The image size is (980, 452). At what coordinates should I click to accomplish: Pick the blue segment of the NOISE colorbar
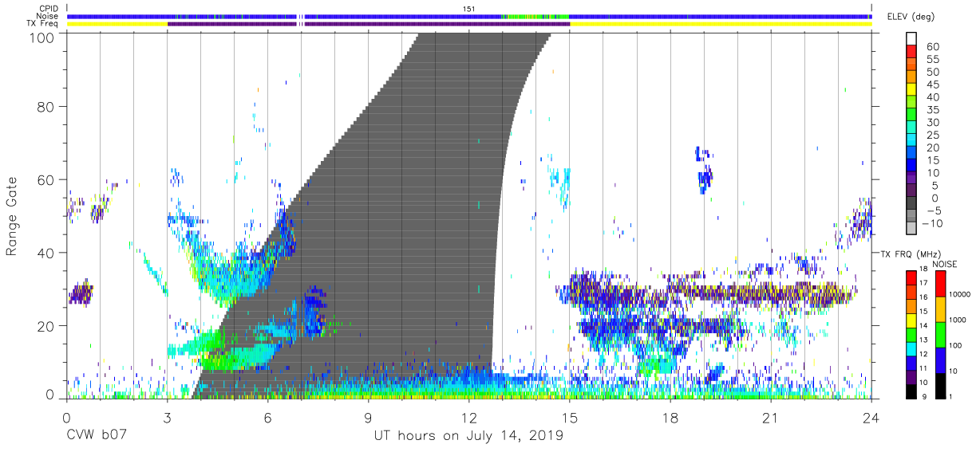(x=939, y=359)
